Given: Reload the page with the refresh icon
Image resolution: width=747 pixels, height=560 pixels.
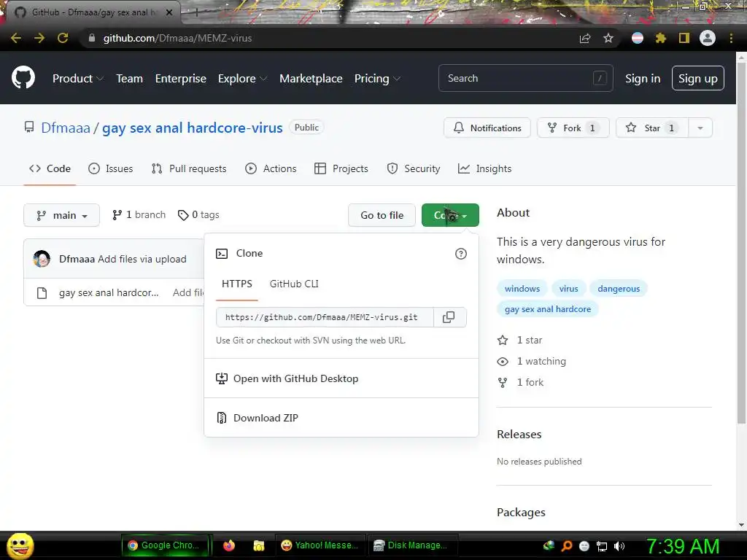Looking at the screenshot, I should [x=63, y=38].
